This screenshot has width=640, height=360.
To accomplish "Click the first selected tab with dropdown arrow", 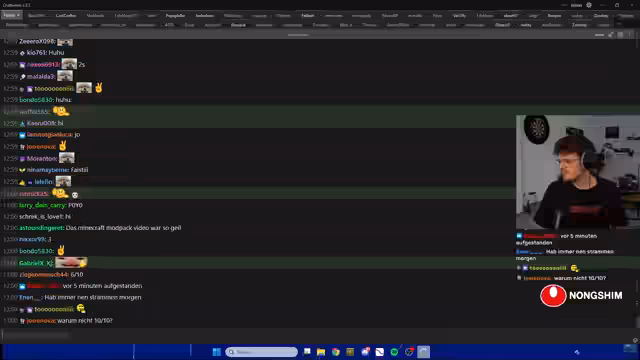I will point(11,15).
